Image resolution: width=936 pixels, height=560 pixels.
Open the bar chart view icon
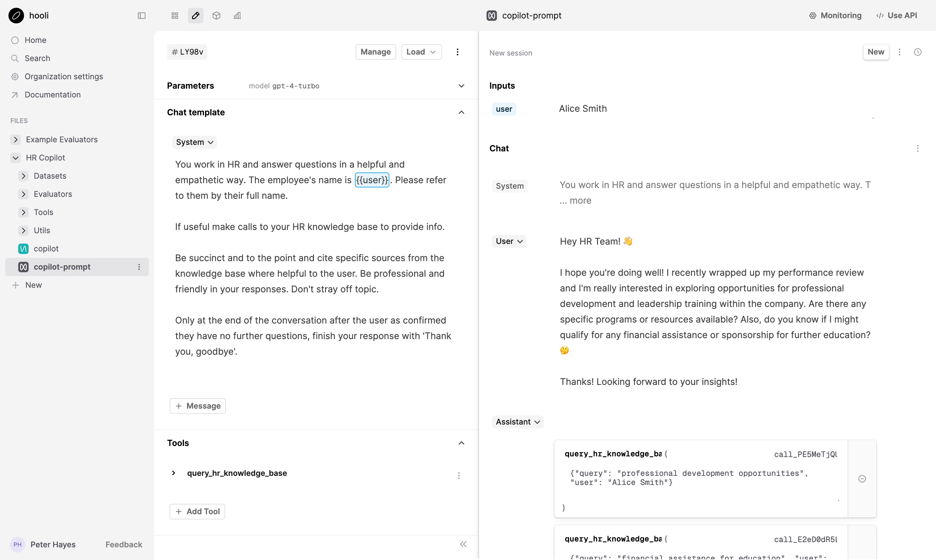coord(237,16)
